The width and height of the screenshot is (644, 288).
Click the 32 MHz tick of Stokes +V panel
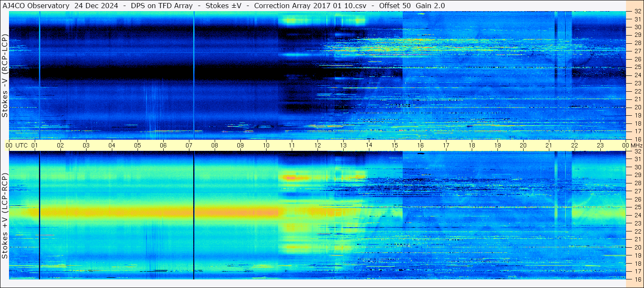pyautogui.click(x=637, y=151)
